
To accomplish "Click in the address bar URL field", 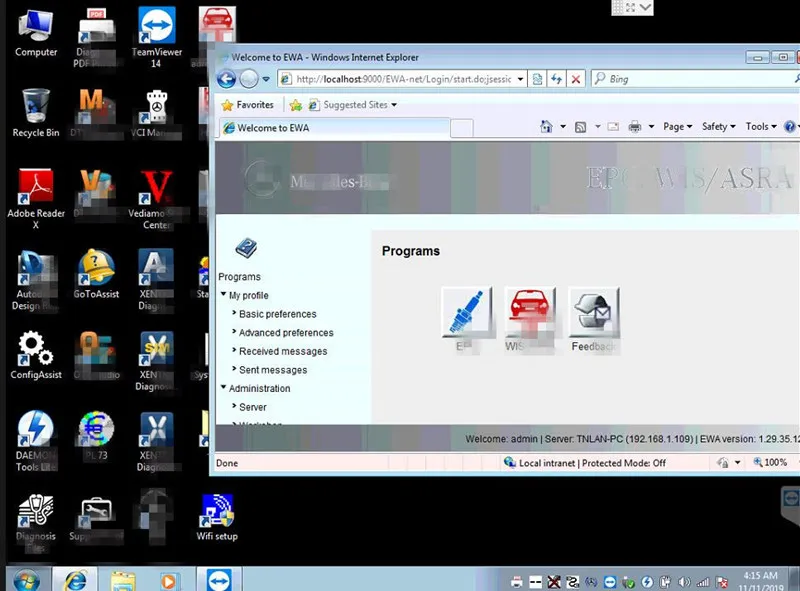I will tap(403, 79).
